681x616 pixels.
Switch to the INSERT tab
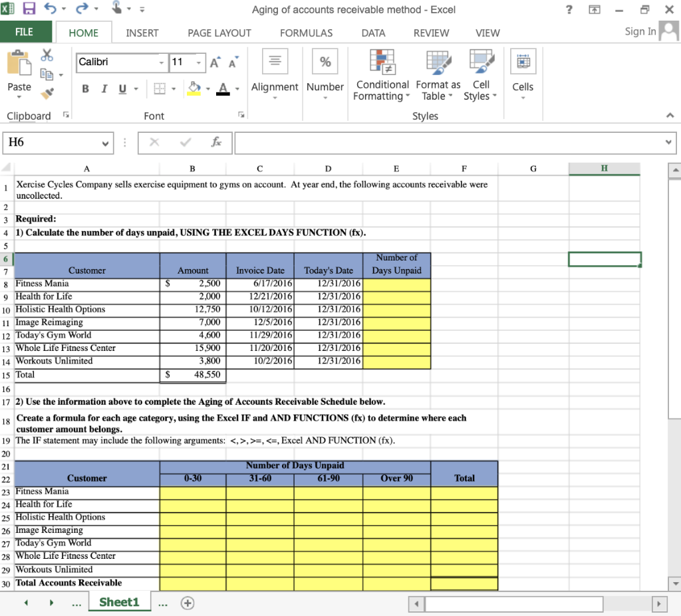click(142, 33)
